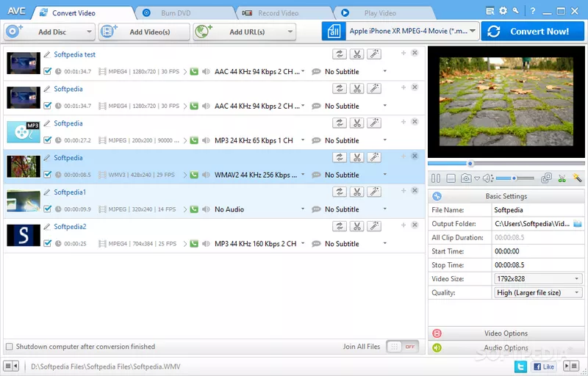Open audio track dropdown for Softpedia test
Screen dimensions: 588x376
(303, 71)
